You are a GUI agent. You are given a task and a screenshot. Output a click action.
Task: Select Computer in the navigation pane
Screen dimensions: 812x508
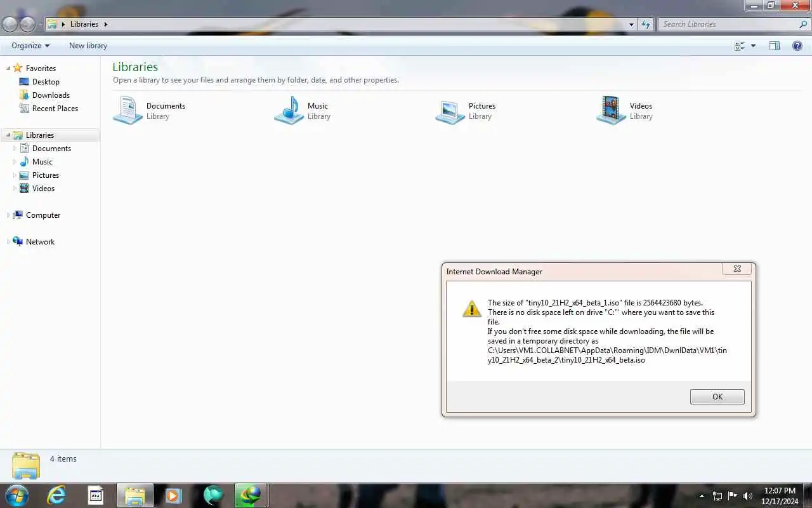[x=43, y=215]
